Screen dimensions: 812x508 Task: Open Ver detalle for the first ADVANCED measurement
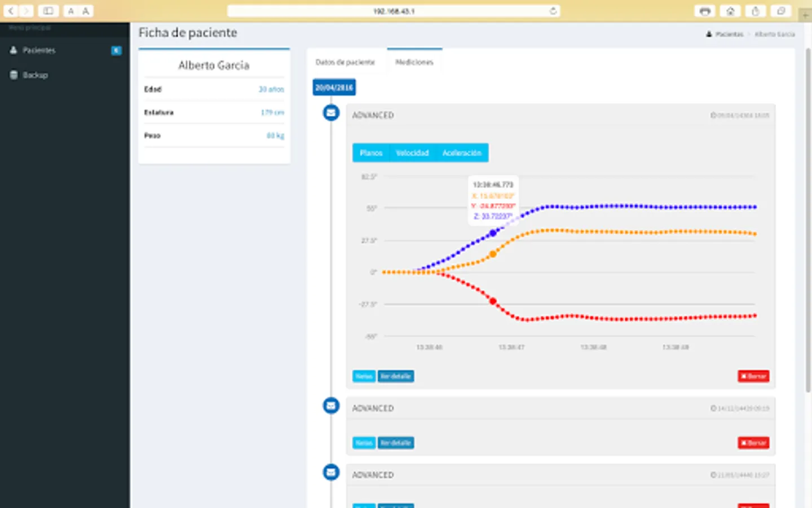click(x=396, y=376)
